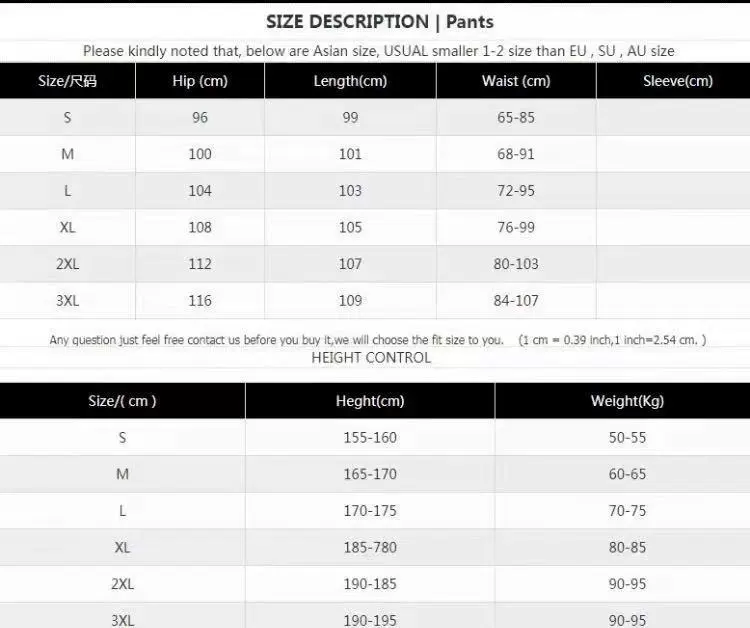Viewport: 750px width, 628px height.
Task: Click the weight range 60-65 cell
Action: point(627,474)
